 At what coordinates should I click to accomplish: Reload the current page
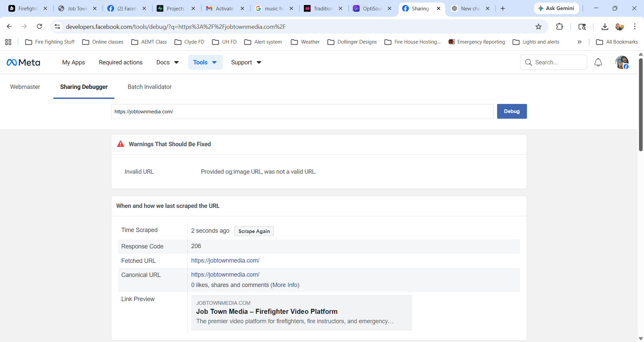(40, 26)
